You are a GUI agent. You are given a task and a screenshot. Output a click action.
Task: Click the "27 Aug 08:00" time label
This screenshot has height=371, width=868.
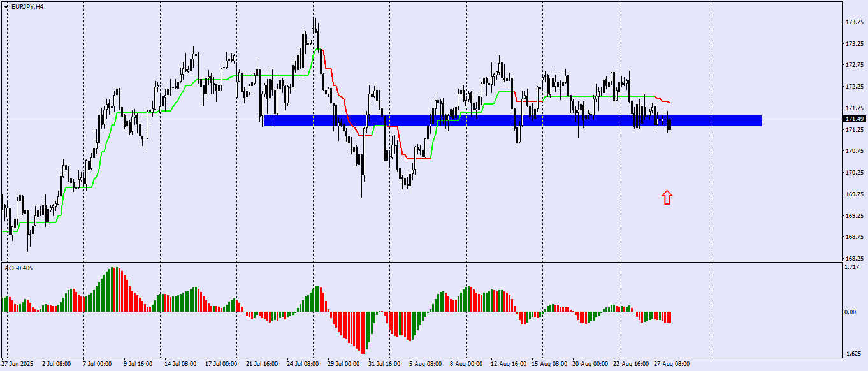coord(672,365)
